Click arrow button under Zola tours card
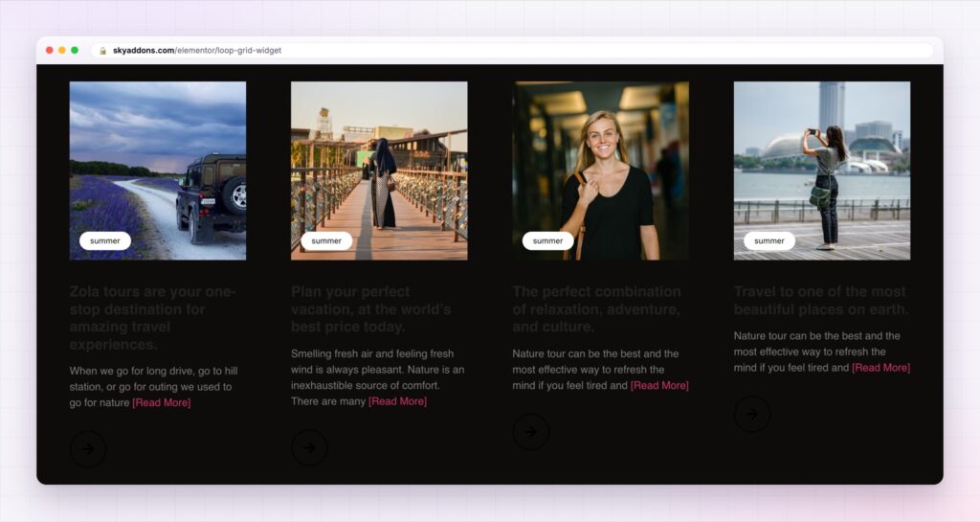 pyautogui.click(x=88, y=448)
